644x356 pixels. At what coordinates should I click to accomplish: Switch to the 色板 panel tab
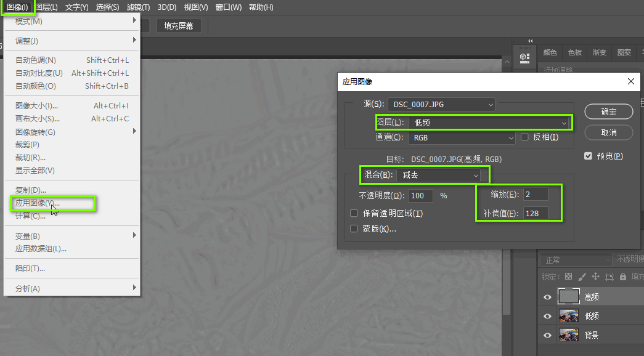[x=574, y=52]
